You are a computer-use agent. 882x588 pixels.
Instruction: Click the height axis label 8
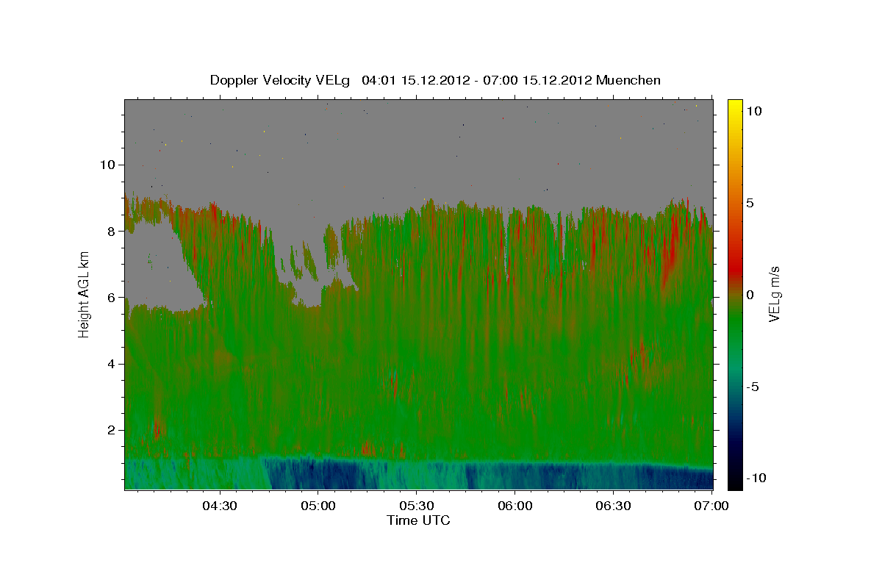[x=112, y=231]
